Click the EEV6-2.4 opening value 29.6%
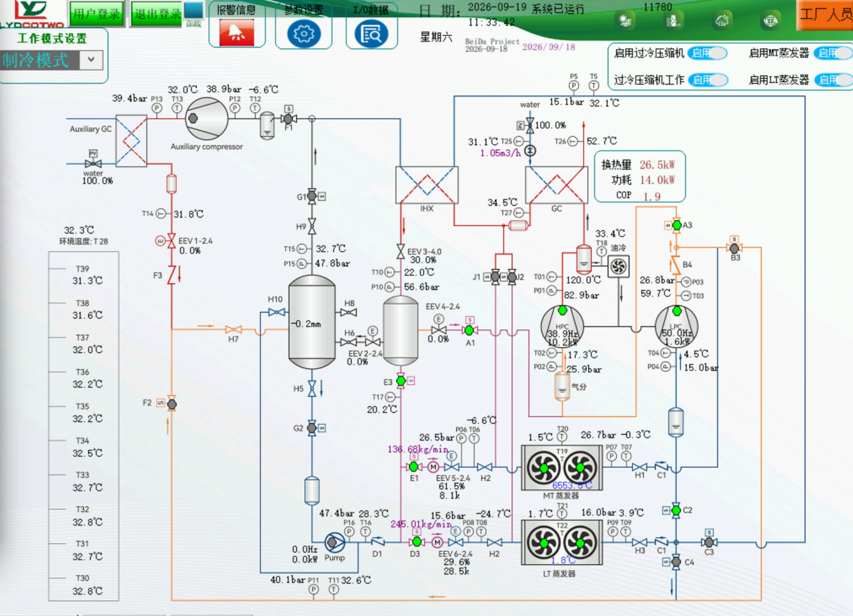853x616 pixels. click(x=456, y=562)
